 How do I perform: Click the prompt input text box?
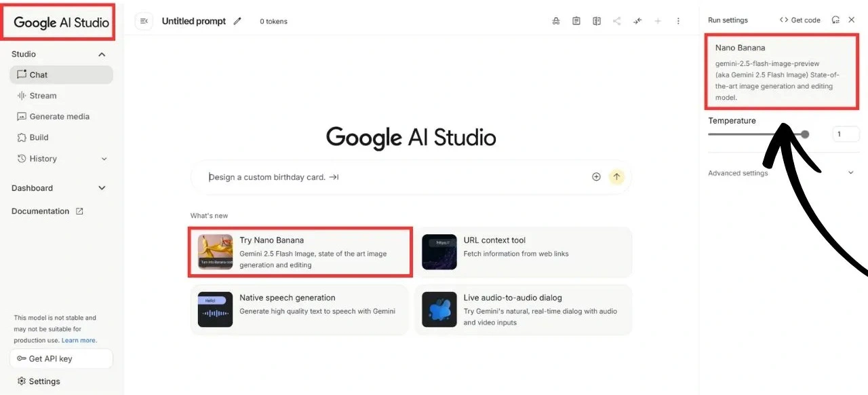[411, 177]
